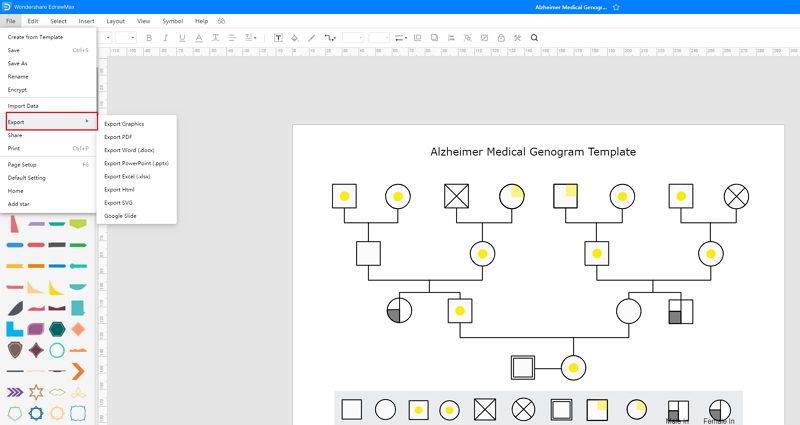Open the fill color bucket tool
Screen dimensions: 800x425
click(x=294, y=38)
